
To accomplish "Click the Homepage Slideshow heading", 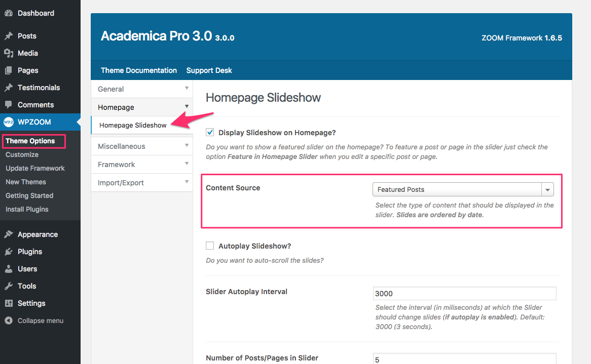I will click(x=263, y=98).
